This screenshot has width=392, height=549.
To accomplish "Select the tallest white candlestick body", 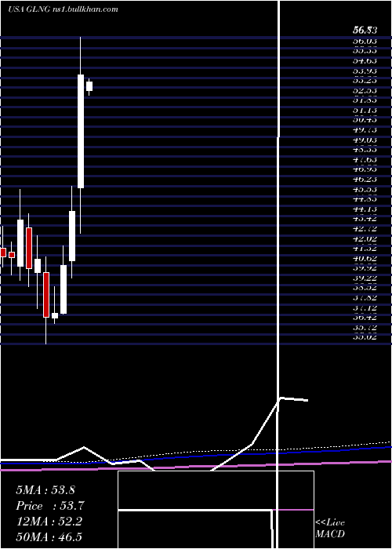I will coord(81,131).
